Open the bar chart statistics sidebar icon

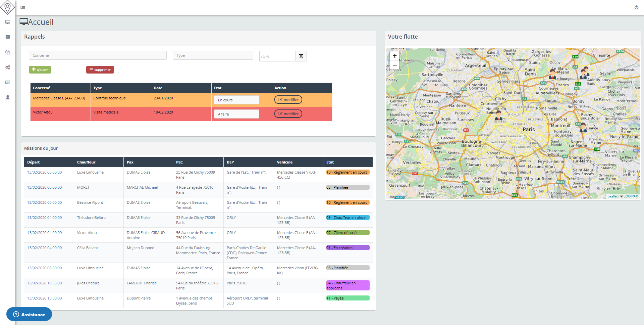coord(7,82)
